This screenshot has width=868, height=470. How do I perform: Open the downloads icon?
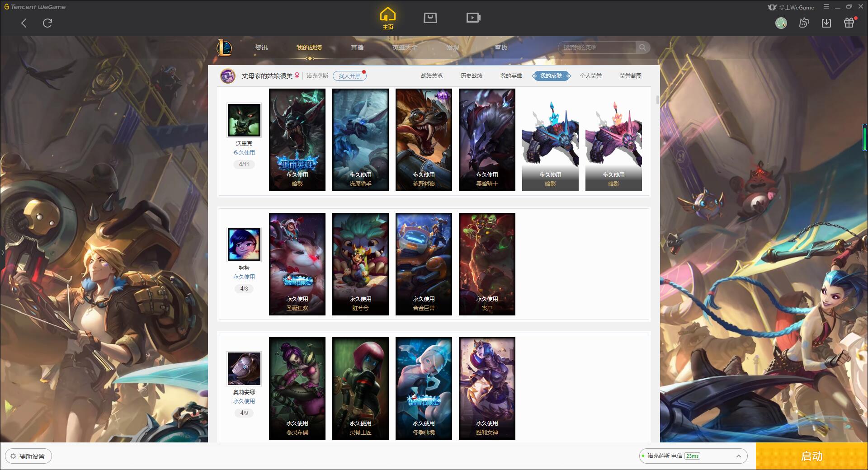[826, 23]
